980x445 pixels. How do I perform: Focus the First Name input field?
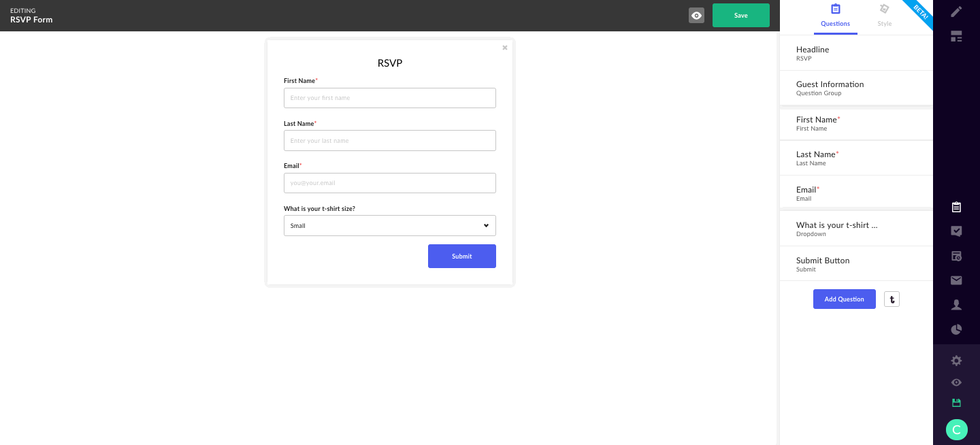point(390,98)
